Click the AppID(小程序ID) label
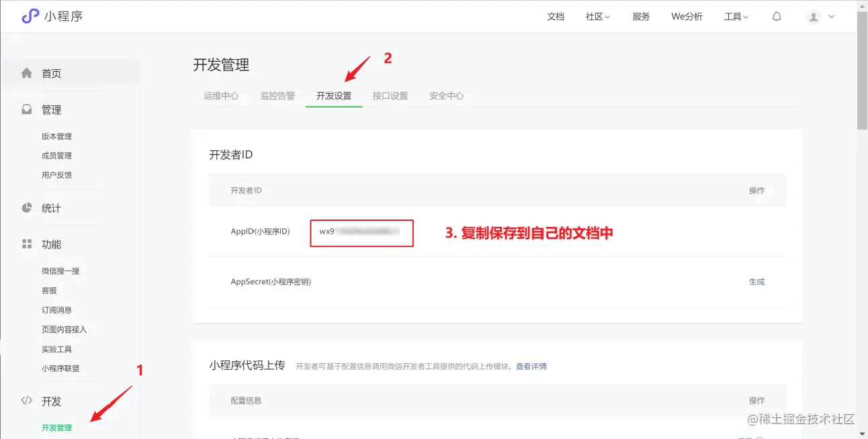This screenshot has height=439, width=868. click(260, 232)
